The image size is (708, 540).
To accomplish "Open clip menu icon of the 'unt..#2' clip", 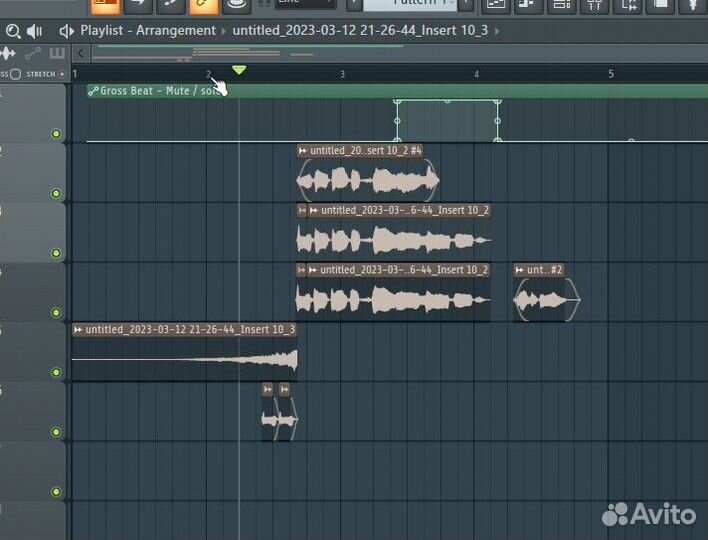I will (x=520, y=270).
